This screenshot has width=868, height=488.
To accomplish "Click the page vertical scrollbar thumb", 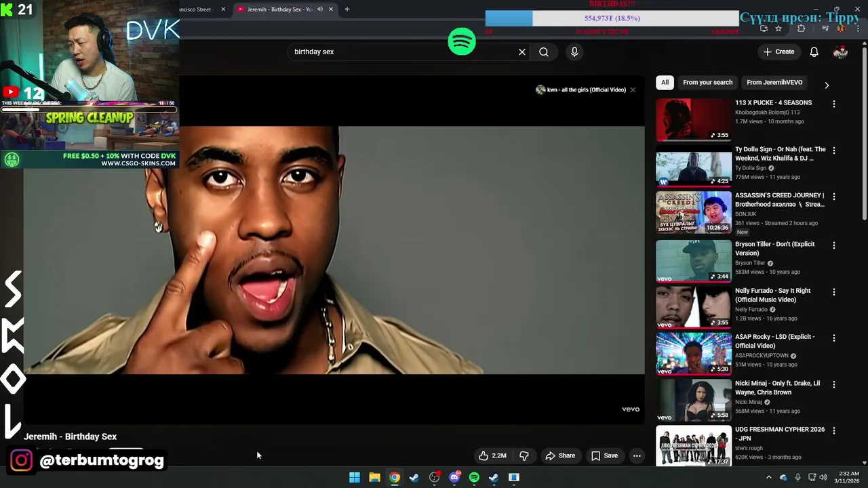I will point(864,132).
